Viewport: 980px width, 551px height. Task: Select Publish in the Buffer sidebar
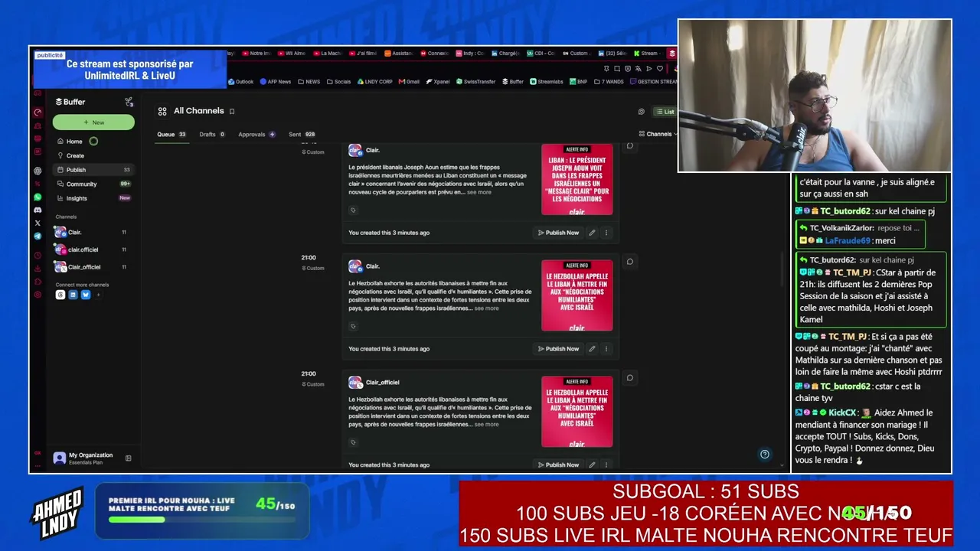(x=93, y=170)
